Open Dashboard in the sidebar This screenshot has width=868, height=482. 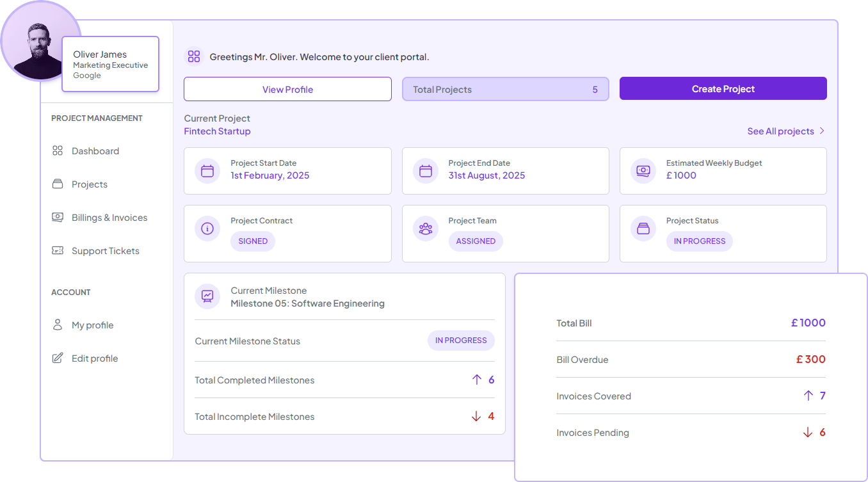pyautogui.click(x=95, y=151)
